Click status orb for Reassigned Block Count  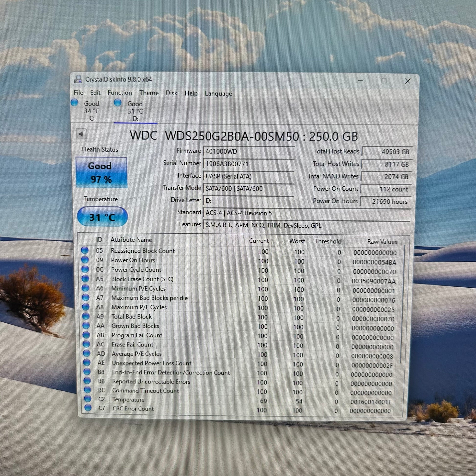pyautogui.click(x=85, y=250)
